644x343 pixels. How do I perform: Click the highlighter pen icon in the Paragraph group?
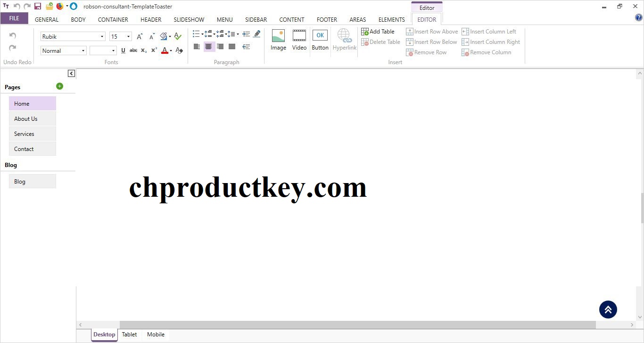tap(257, 34)
